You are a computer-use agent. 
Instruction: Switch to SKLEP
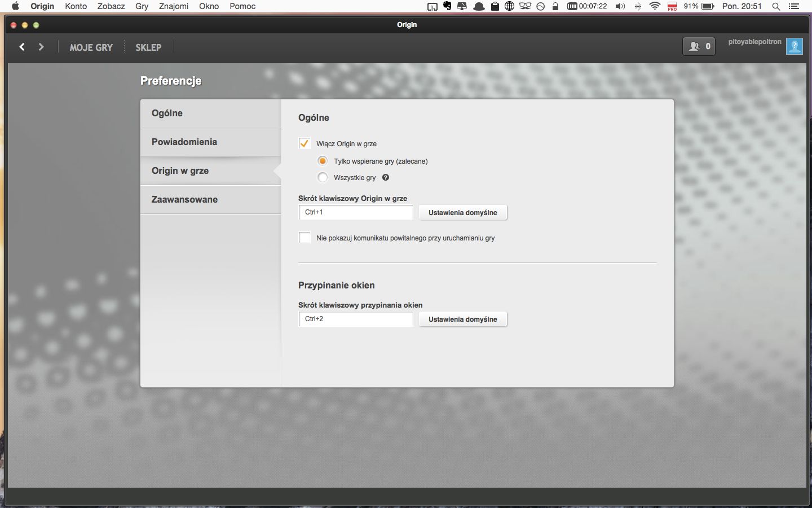(x=148, y=47)
